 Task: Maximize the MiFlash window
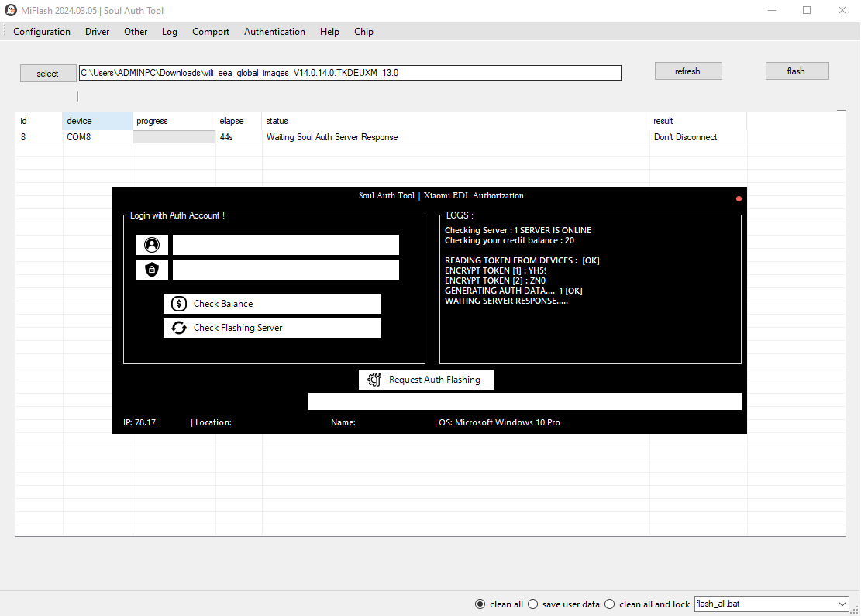point(807,10)
